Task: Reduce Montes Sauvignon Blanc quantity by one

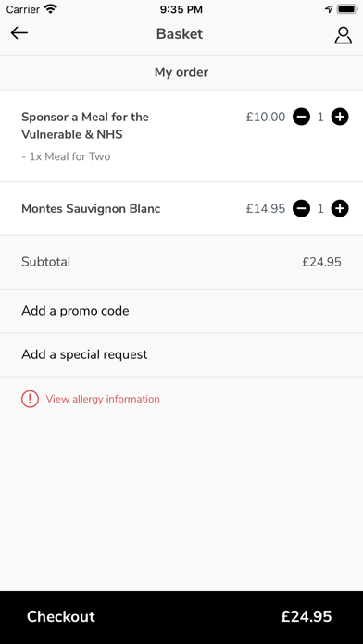Action: tap(301, 208)
